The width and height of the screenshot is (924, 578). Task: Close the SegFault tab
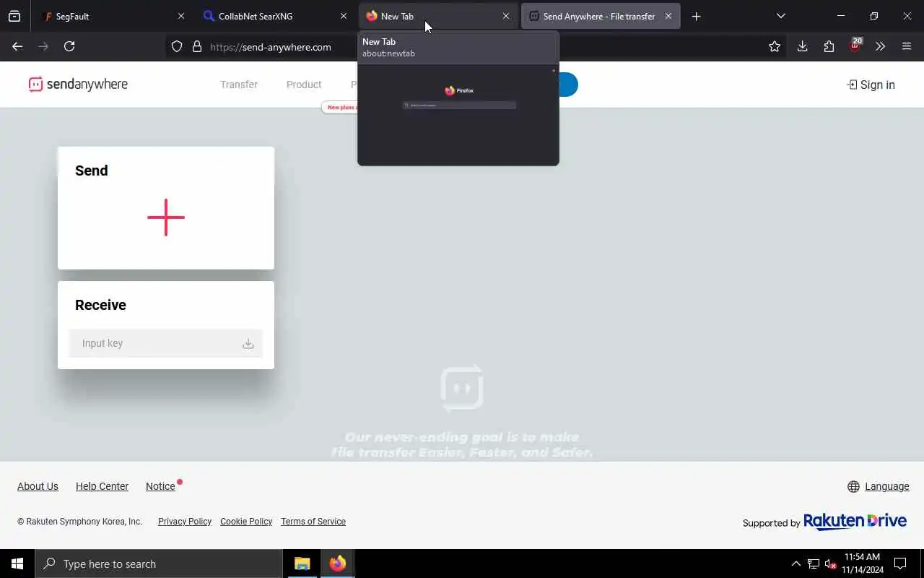click(x=181, y=16)
